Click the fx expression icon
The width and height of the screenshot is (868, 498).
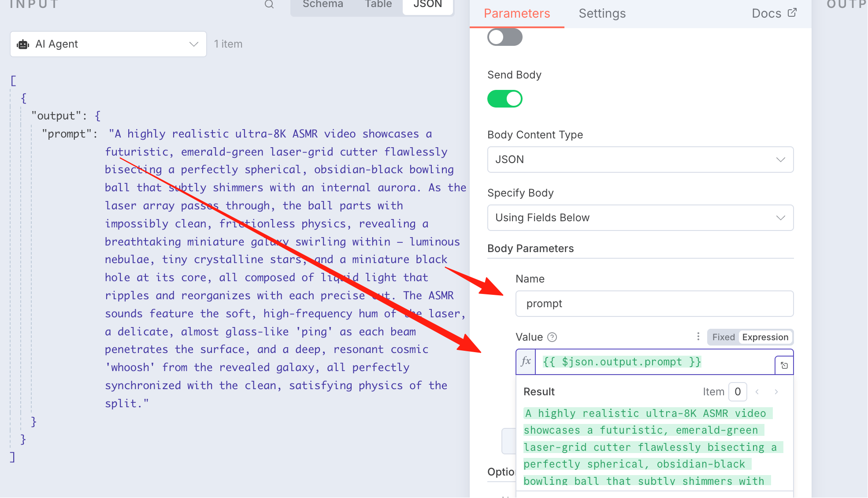526,362
